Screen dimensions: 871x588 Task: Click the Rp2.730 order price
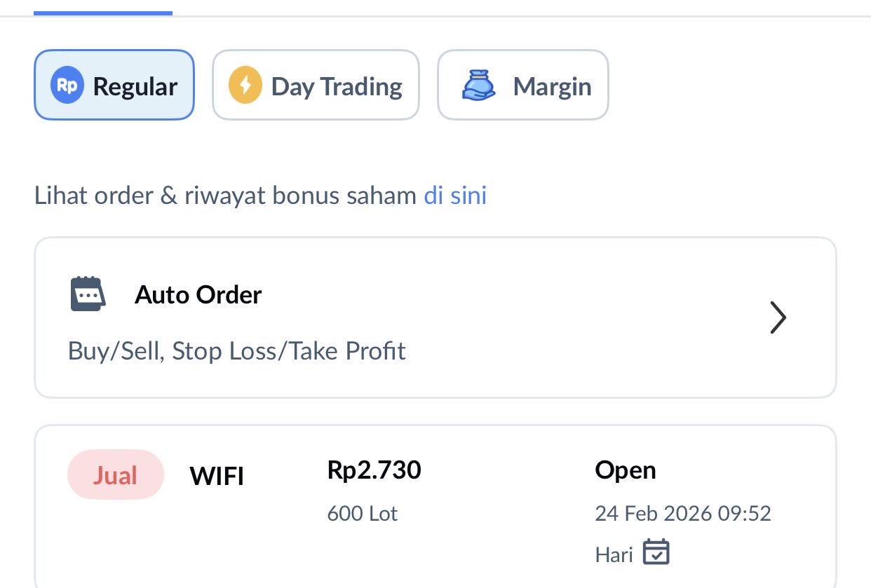(x=374, y=470)
